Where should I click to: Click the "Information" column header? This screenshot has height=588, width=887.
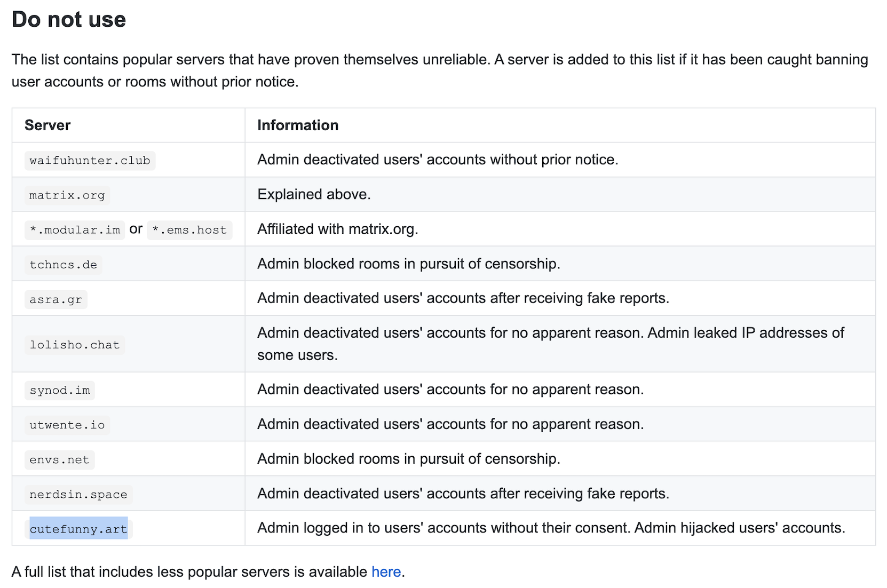[298, 125]
